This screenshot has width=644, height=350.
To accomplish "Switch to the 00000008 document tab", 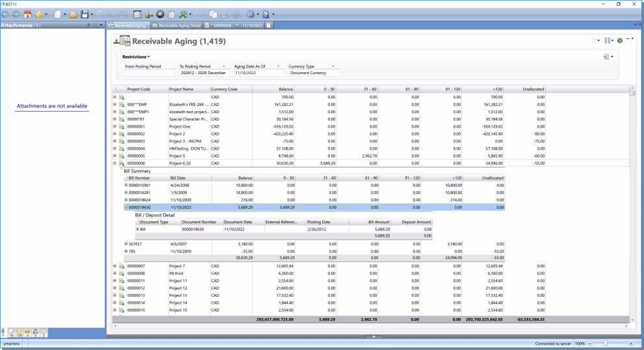I will coord(234,25).
